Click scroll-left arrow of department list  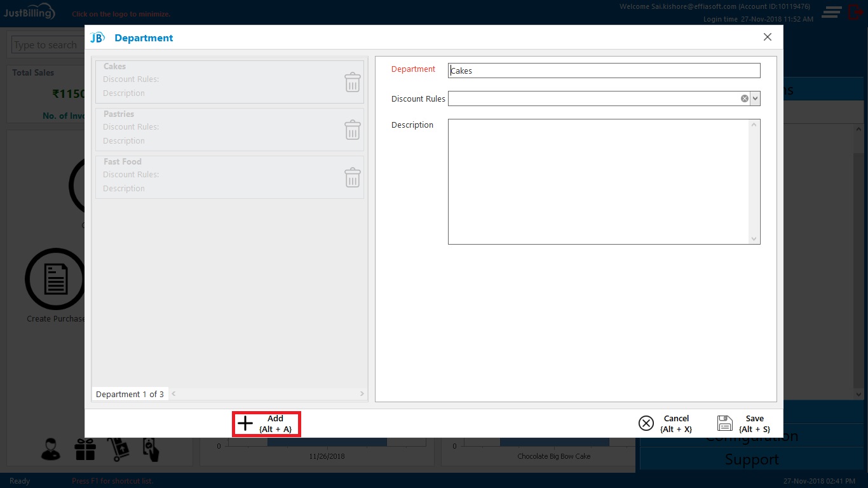pos(173,394)
